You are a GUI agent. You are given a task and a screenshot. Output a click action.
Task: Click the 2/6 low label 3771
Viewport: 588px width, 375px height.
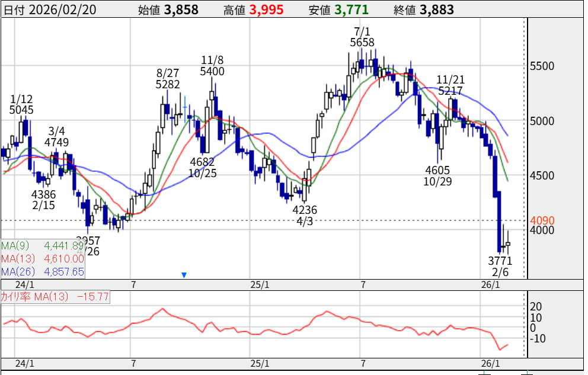tap(500, 261)
